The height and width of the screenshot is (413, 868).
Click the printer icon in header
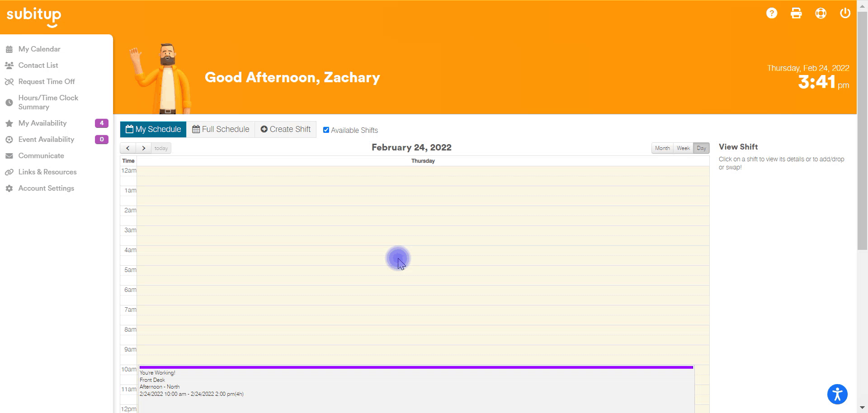point(796,13)
